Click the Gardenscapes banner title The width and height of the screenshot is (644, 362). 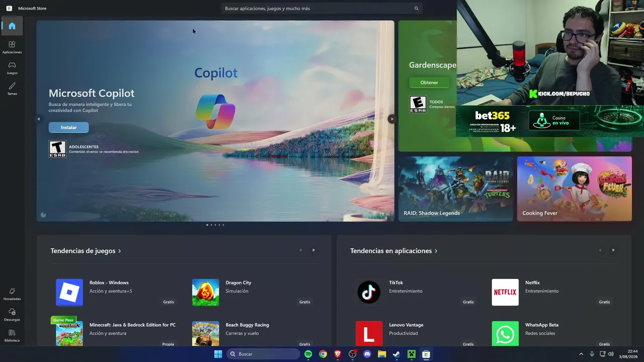433,65
